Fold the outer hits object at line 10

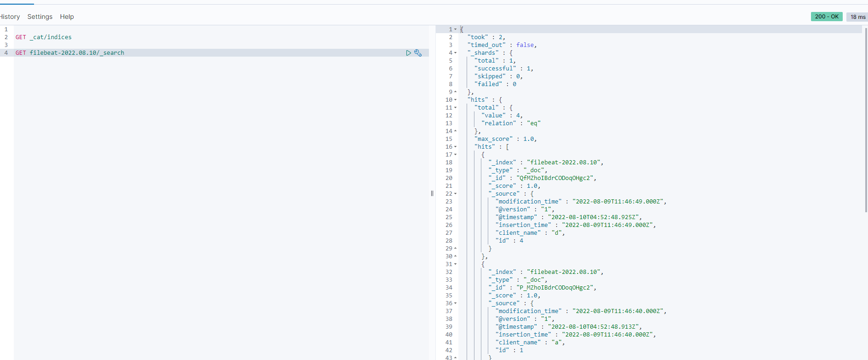456,100
